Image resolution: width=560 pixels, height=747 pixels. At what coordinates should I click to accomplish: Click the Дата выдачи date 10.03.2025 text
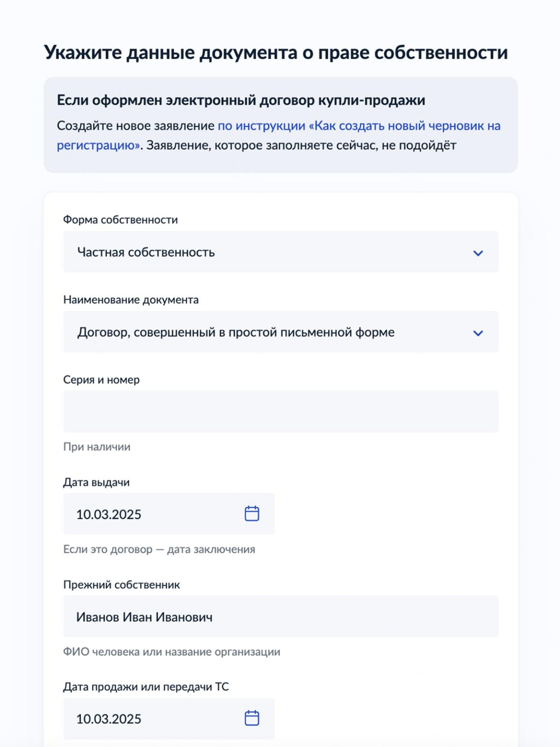(109, 514)
